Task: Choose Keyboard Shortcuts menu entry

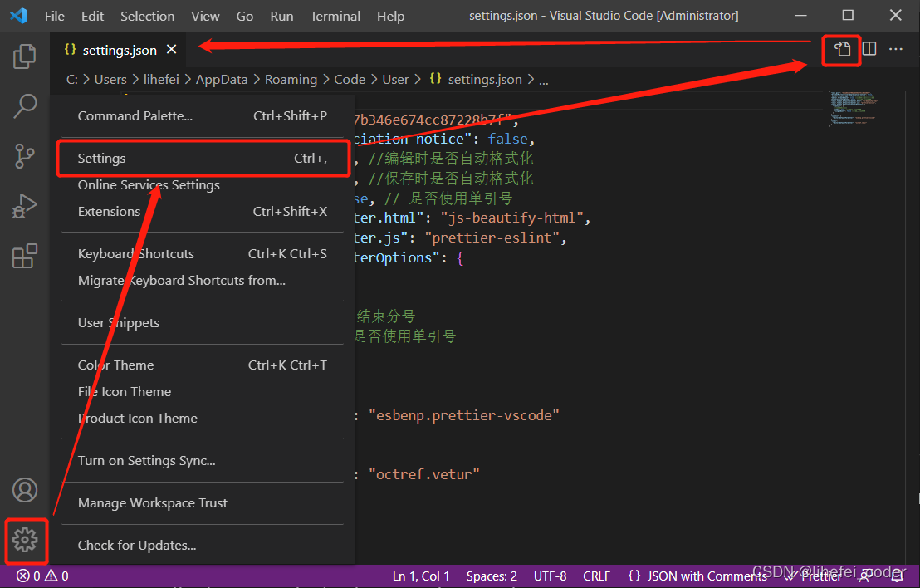Action: click(203, 253)
